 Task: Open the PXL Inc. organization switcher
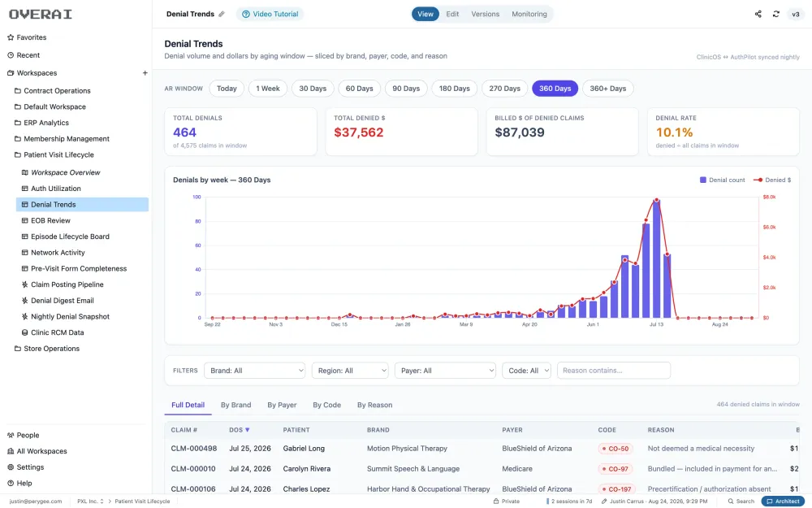[90, 501]
